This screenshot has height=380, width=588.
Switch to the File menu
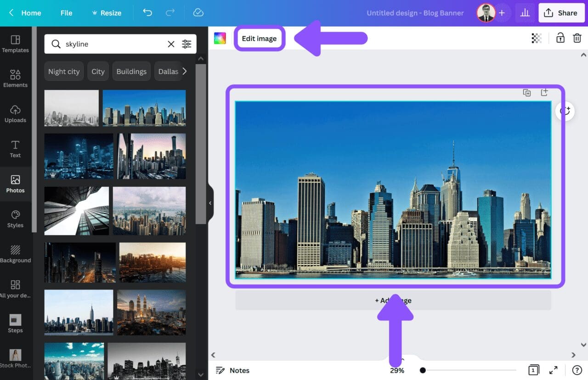point(66,13)
